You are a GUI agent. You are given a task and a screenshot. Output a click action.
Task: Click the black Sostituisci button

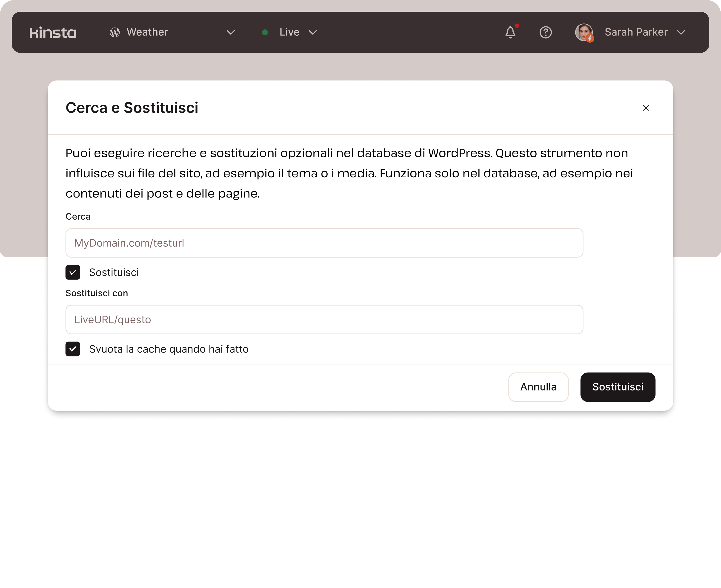coord(618,387)
